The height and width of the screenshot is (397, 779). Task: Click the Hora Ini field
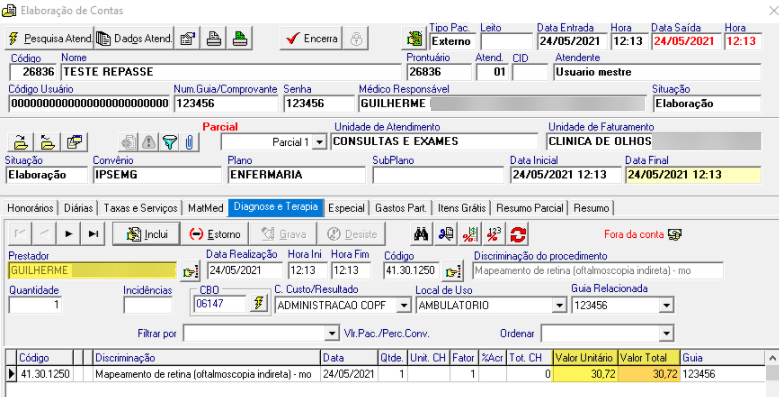pyautogui.click(x=308, y=271)
